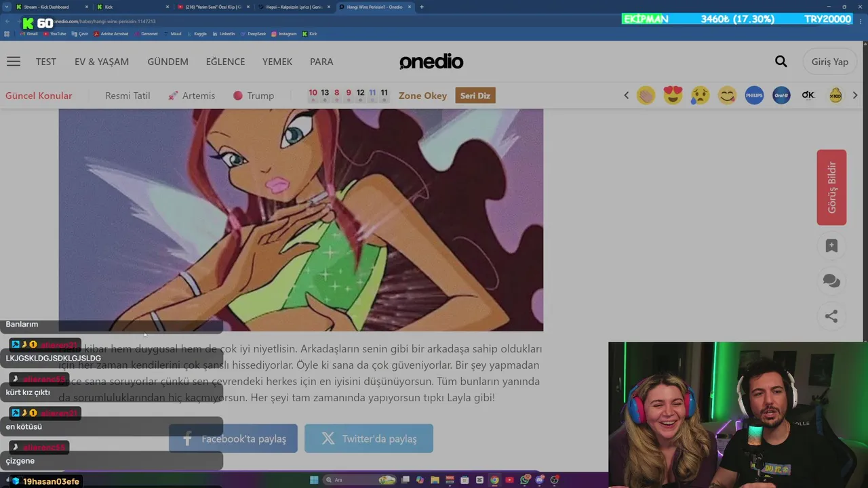Switch to the Hepsi Kalpsizsin Lyrics tab

(296, 7)
